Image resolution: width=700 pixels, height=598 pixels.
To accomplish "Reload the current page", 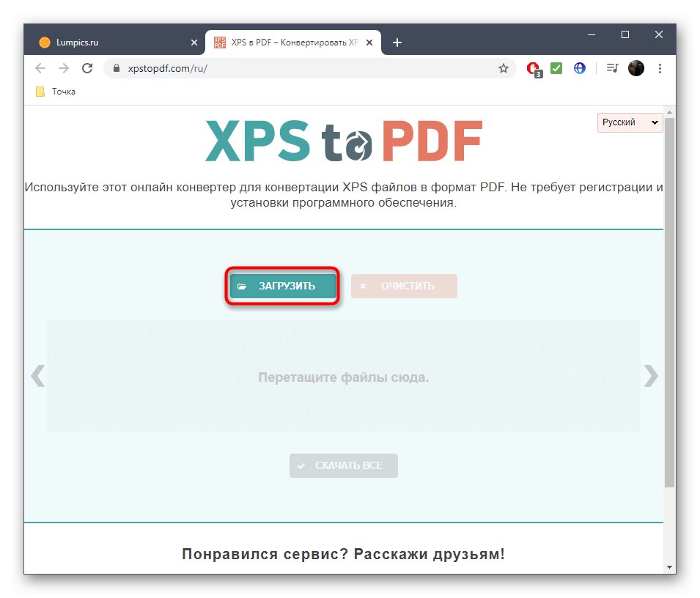I will pos(87,67).
